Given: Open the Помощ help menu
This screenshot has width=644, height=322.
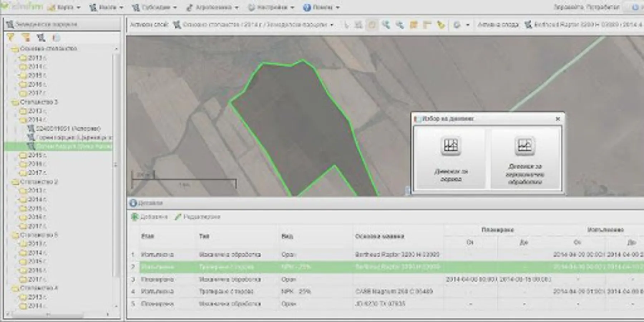Looking at the screenshot, I should [x=321, y=7].
